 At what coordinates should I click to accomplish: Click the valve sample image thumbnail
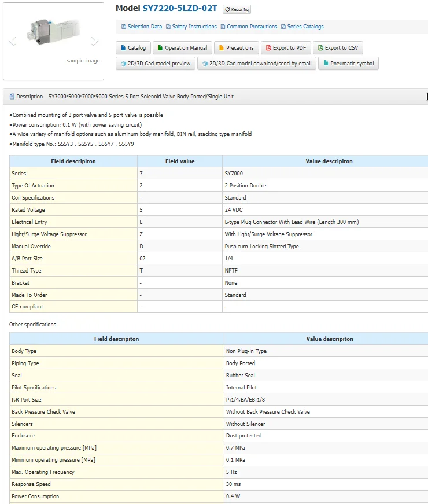pyautogui.click(x=53, y=33)
